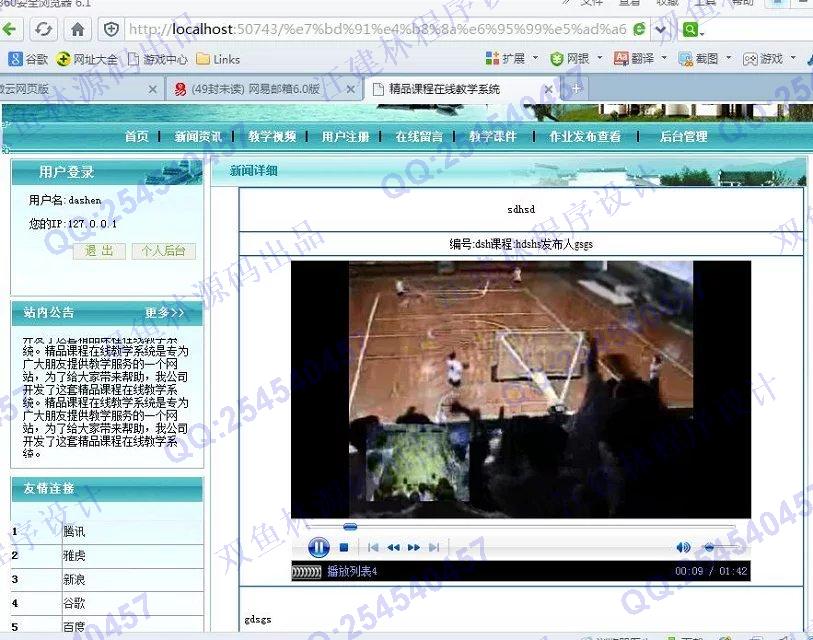The height and width of the screenshot is (640, 813).
Task: Click the sdhsd news title
Action: click(x=521, y=210)
